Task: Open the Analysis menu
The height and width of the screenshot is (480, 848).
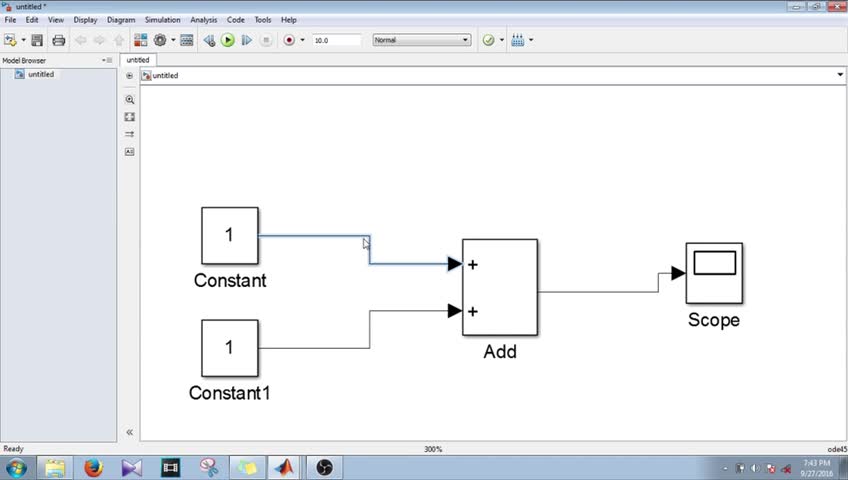Action: (x=203, y=19)
